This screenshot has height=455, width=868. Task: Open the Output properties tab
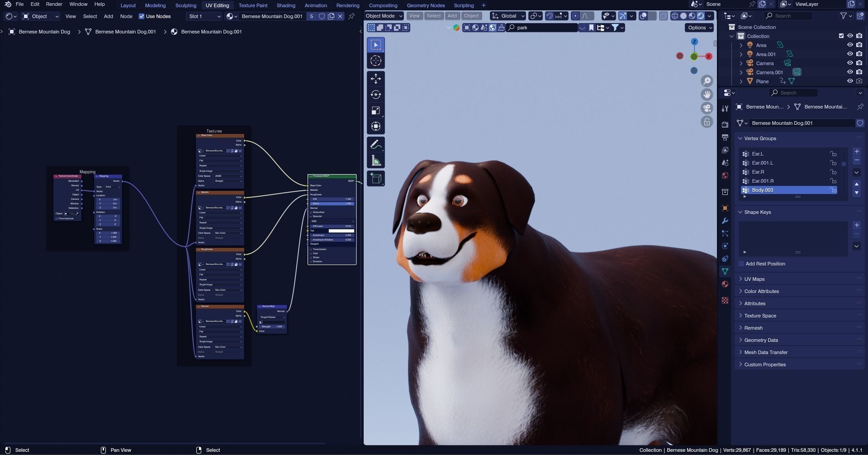pos(725,137)
